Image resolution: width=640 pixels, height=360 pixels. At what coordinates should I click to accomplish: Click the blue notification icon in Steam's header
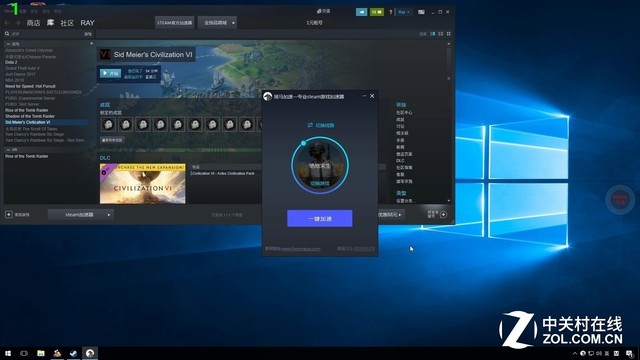(x=362, y=12)
